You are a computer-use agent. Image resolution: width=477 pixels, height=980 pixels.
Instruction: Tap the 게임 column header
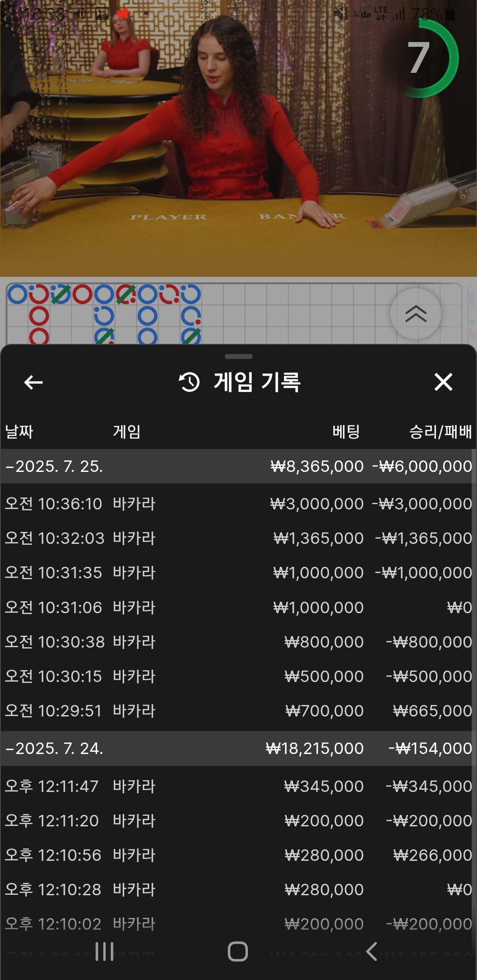(x=127, y=431)
